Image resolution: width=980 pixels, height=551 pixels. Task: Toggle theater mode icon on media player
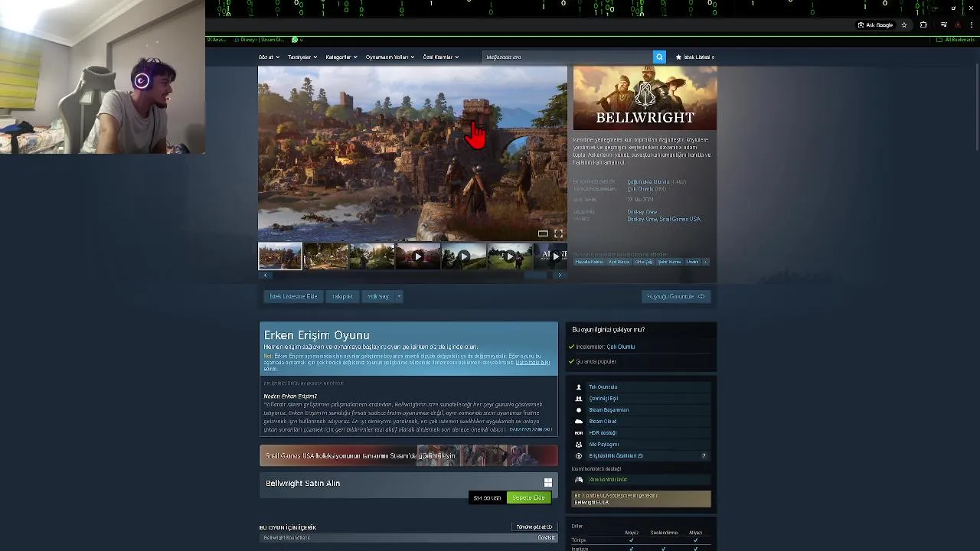543,233
